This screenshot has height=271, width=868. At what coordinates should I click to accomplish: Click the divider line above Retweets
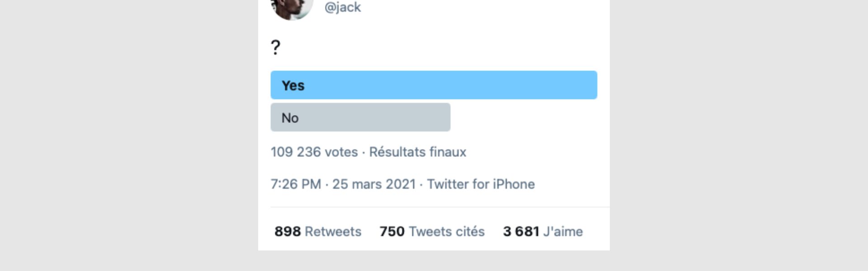pyautogui.click(x=439, y=207)
